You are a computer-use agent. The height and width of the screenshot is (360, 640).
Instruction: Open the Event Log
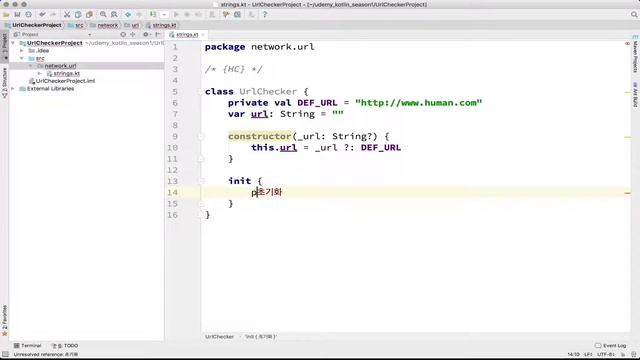click(611, 346)
